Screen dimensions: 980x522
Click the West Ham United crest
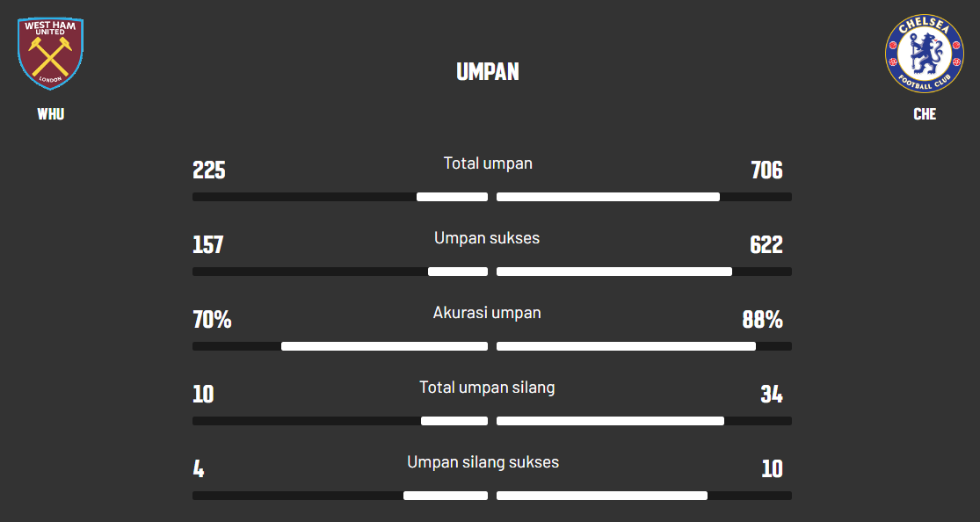click(x=50, y=53)
